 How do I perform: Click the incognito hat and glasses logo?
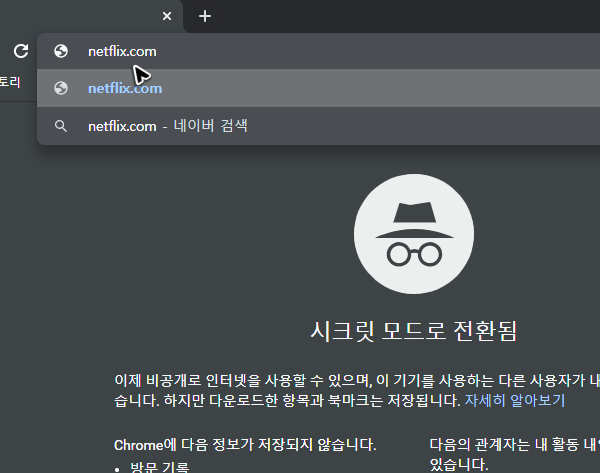414,234
